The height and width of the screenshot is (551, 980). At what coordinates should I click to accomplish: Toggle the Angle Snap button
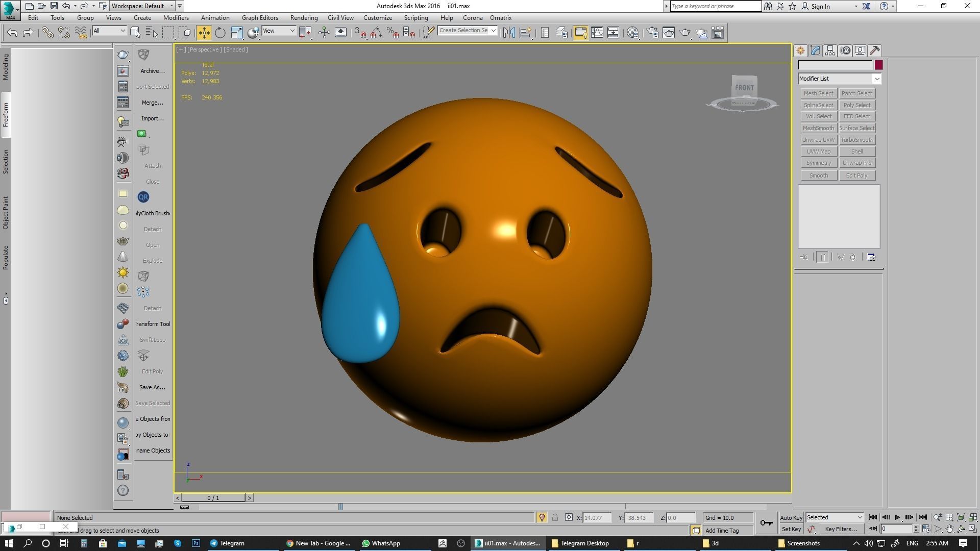(x=376, y=33)
